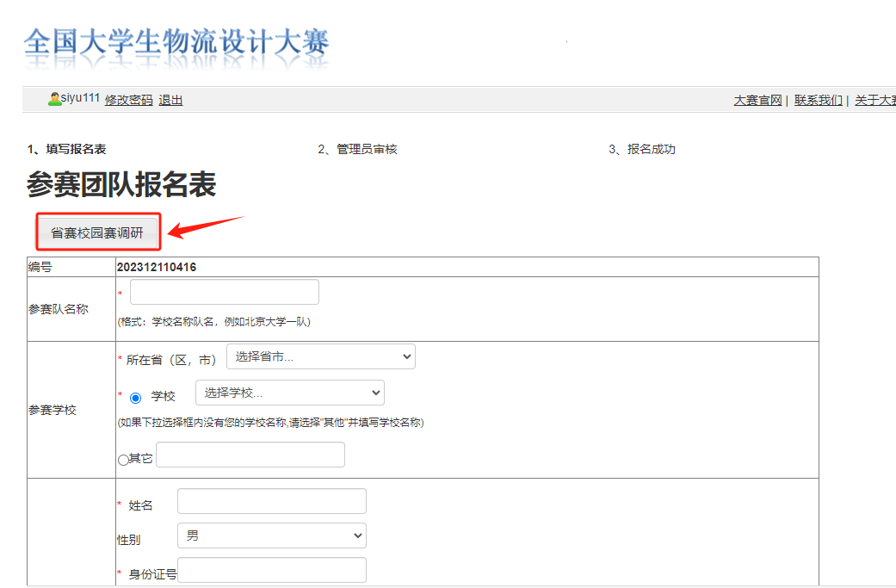Viewport: 896px width, 588px height.
Task: Click the 联系我们 link
Action: (x=818, y=100)
